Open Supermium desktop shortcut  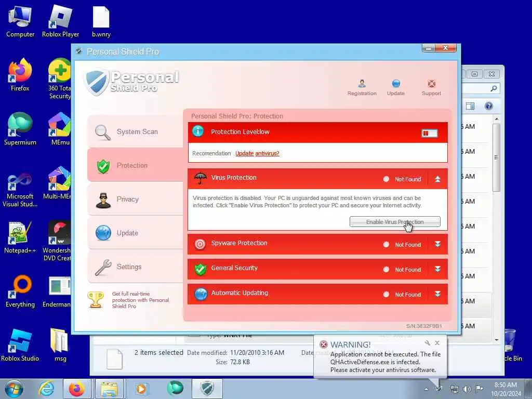[x=20, y=129]
